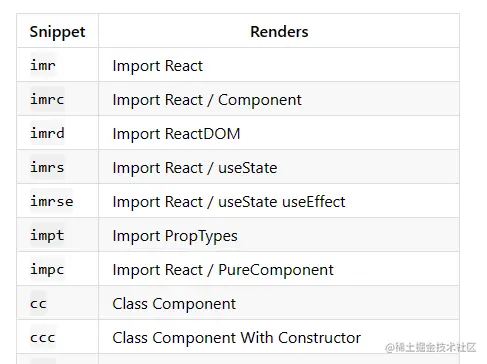Click Class Component With Constructor text

coord(237,338)
